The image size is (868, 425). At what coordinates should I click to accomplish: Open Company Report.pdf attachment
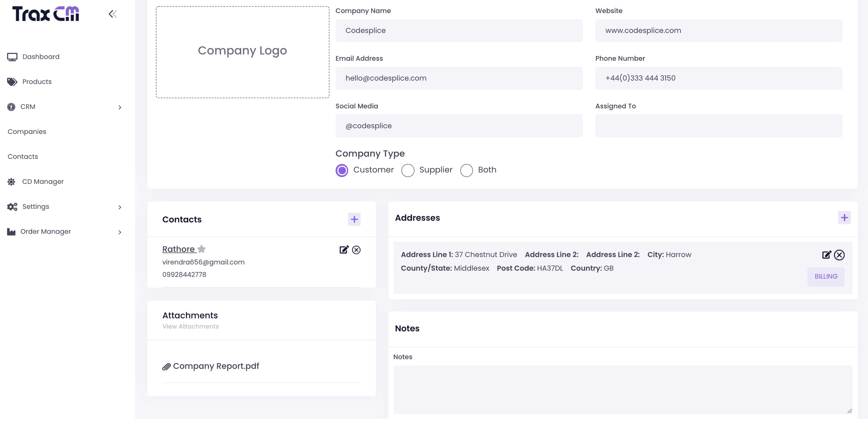[216, 366]
